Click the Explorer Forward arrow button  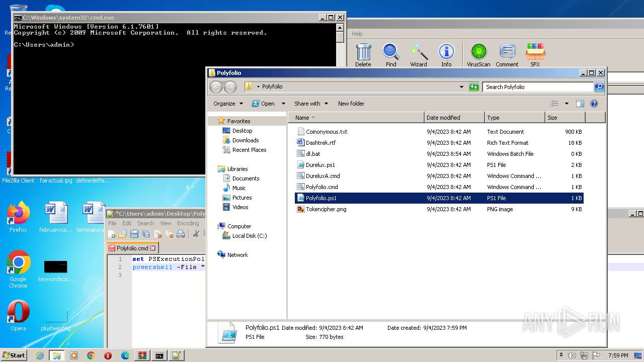[x=230, y=87]
